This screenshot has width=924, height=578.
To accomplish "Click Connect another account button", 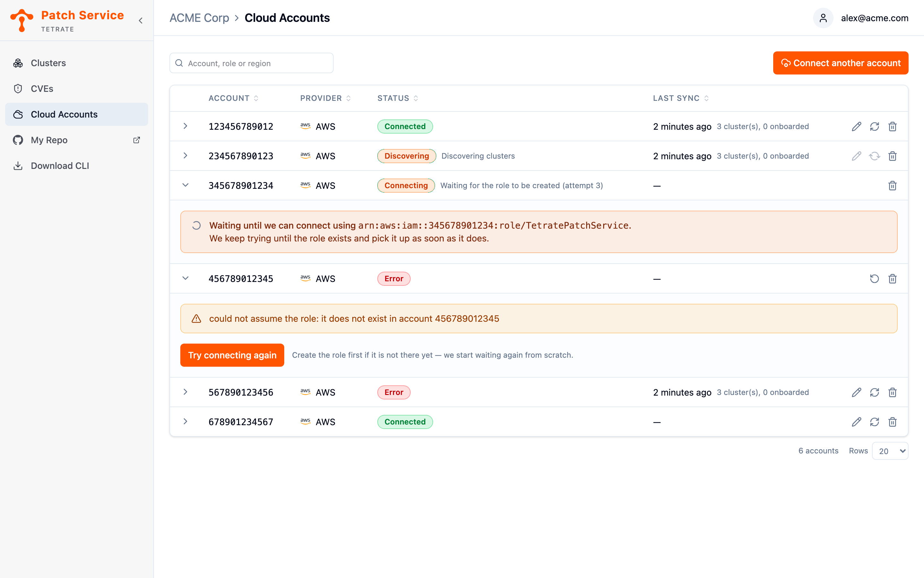I will 840,63.
